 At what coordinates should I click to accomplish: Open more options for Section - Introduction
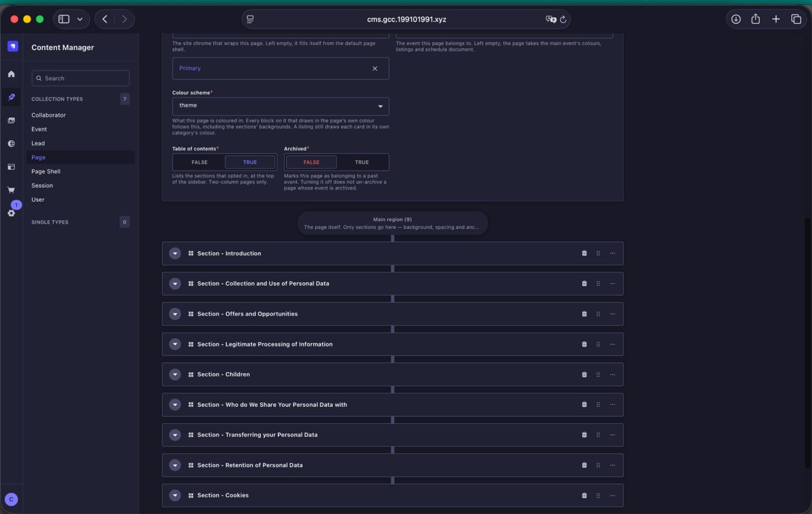[x=612, y=253]
